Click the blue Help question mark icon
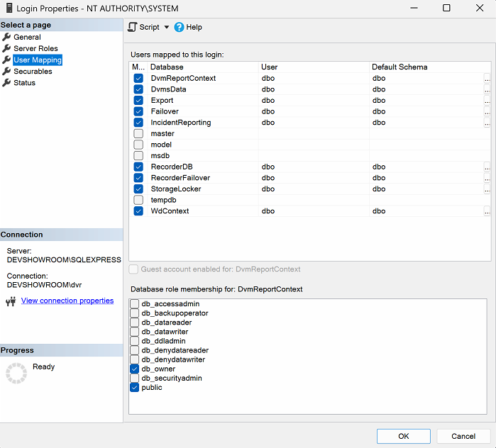 (x=179, y=27)
